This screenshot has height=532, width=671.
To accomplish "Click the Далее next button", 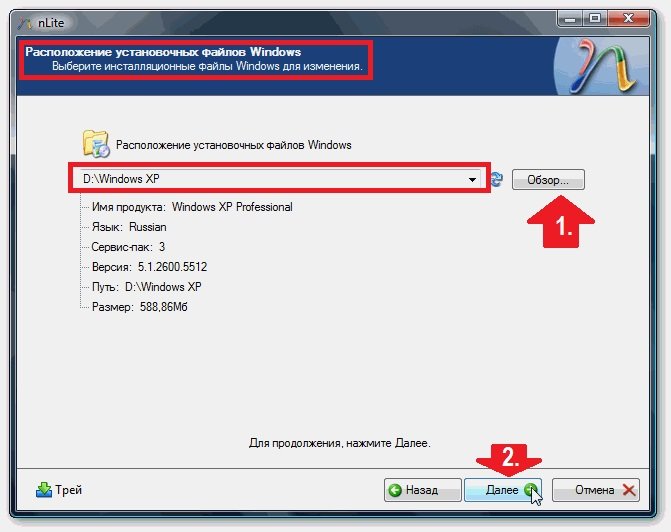I will coord(503,490).
